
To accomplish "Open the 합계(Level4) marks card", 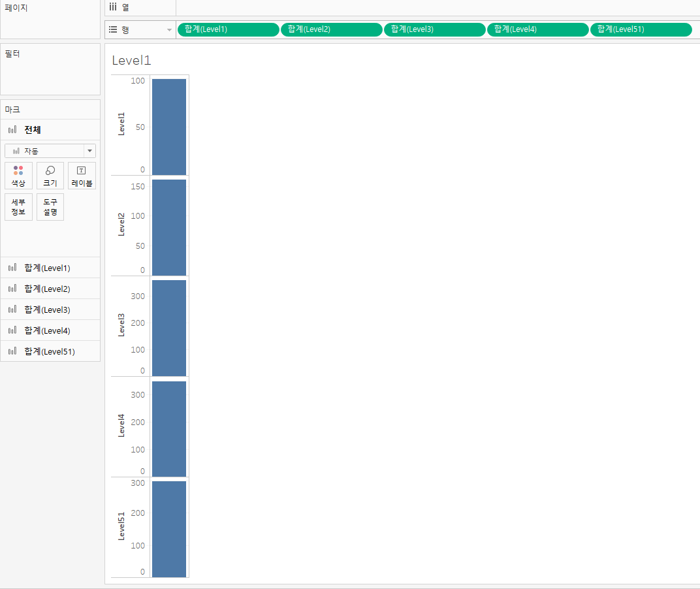I will (50, 330).
